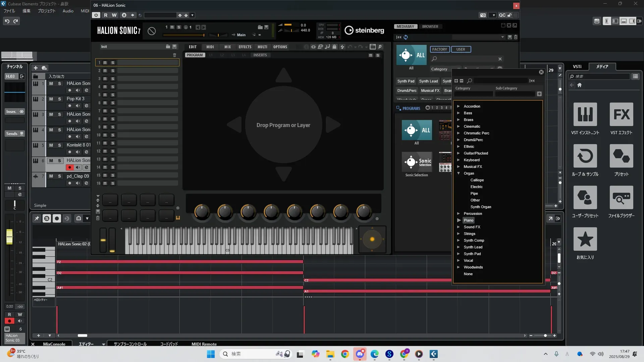This screenshot has width=644, height=362.
Task: Click the Sonic Selection library icon
Action: [x=417, y=162]
